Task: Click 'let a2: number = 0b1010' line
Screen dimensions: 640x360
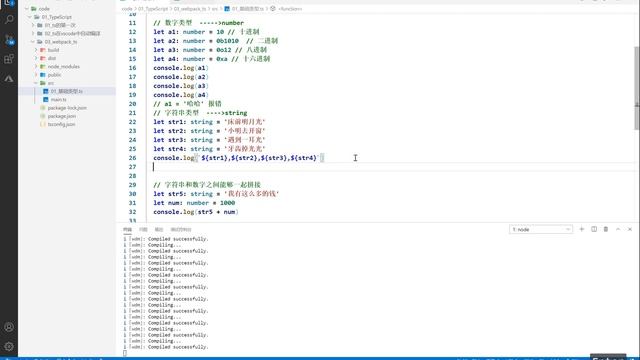Action: pyautogui.click(x=216, y=41)
